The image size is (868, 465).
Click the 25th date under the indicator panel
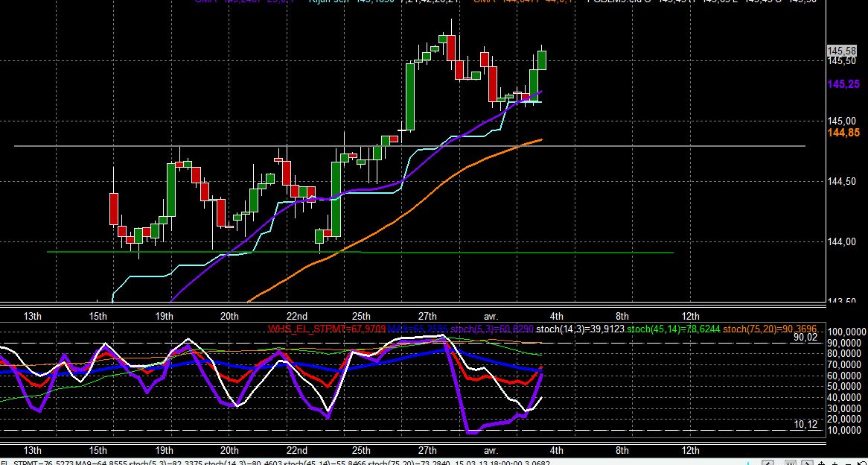[x=361, y=450]
